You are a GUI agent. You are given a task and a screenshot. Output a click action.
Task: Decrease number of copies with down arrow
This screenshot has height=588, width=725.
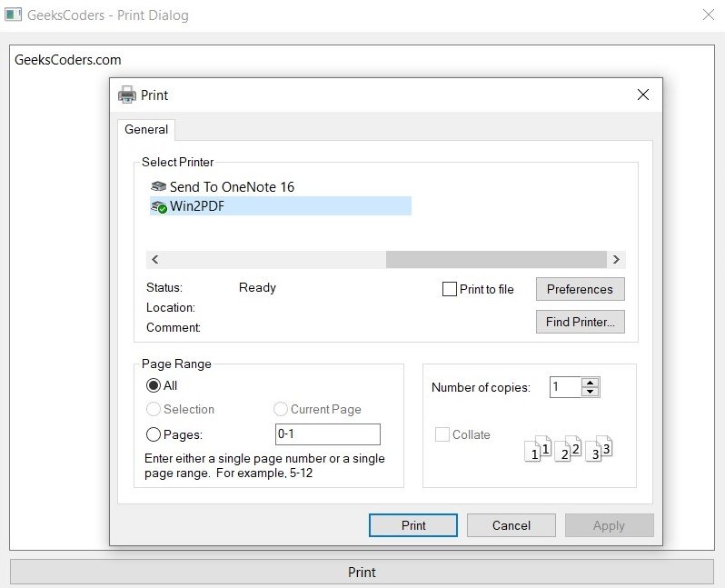590,392
